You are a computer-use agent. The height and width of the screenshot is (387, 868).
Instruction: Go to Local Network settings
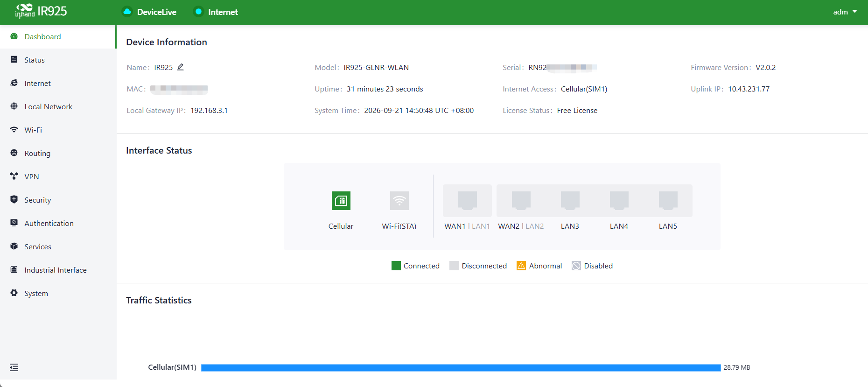coord(58,106)
